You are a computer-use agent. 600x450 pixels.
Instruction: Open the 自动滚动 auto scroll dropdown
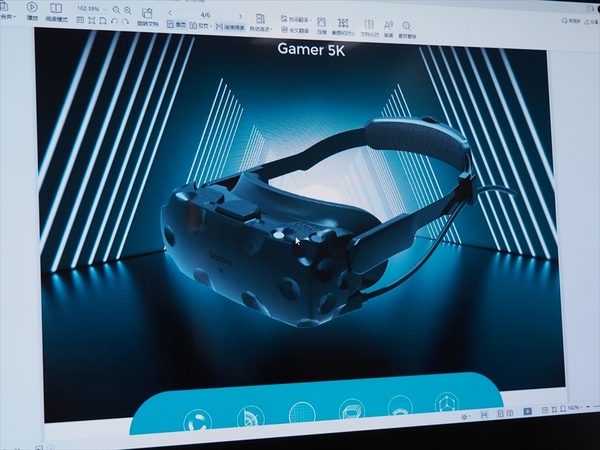[261, 23]
